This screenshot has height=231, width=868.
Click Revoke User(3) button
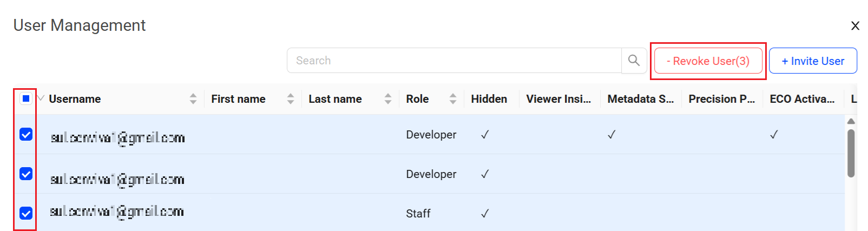click(x=708, y=61)
